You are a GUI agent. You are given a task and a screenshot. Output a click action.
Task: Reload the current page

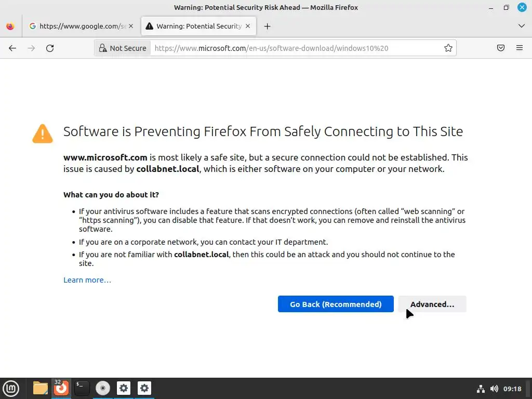click(x=50, y=48)
